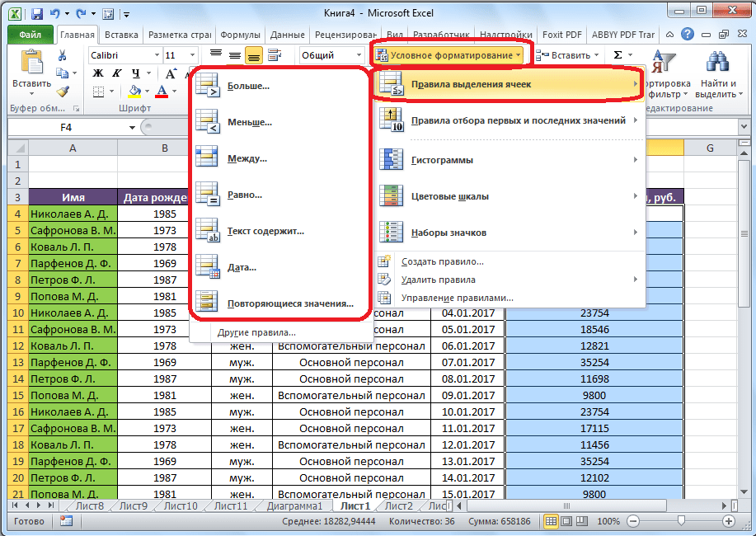
Task: Click the Save icon in quick access toolbar
Action: tap(37, 14)
